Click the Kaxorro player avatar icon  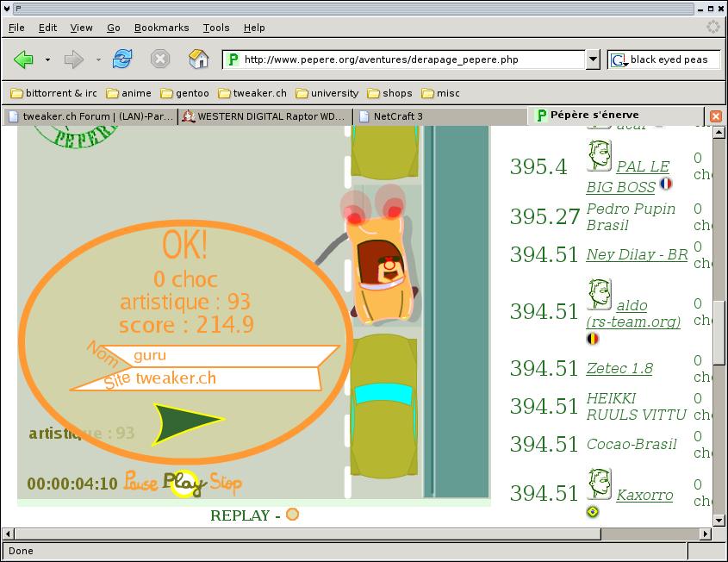tap(599, 484)
